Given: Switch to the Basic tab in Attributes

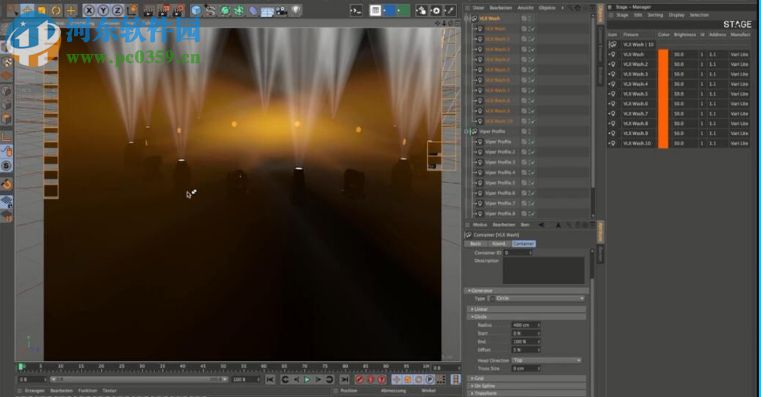Looking at the screenshot, I should click(476, 244).
